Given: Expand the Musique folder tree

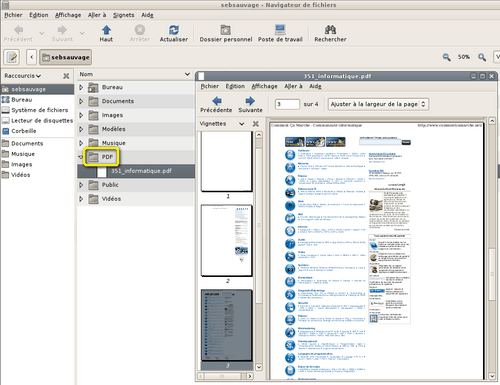Looking at the screenshot, I should pyautogui.click(x=81, y=143).
